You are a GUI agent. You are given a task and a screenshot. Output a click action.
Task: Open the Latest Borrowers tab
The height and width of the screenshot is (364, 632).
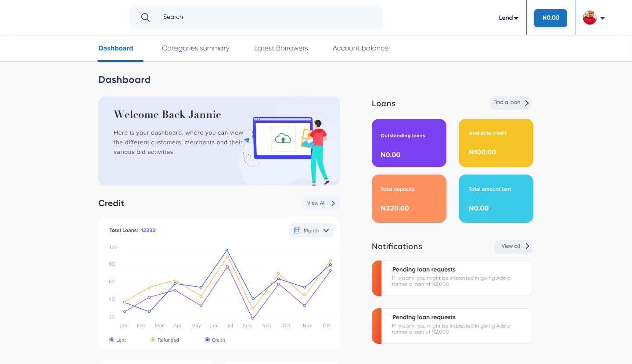coord(281,48)
